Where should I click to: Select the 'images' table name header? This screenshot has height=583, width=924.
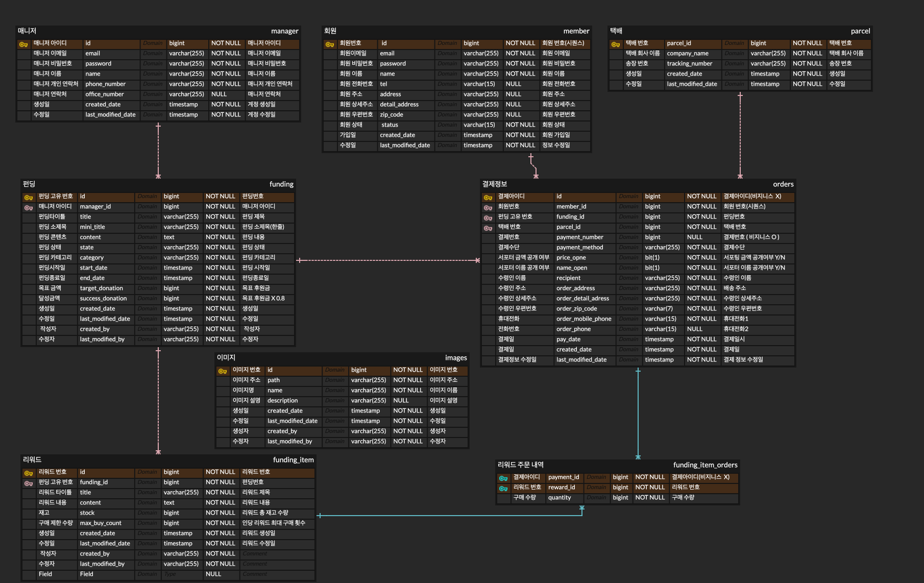pos(456,358)
